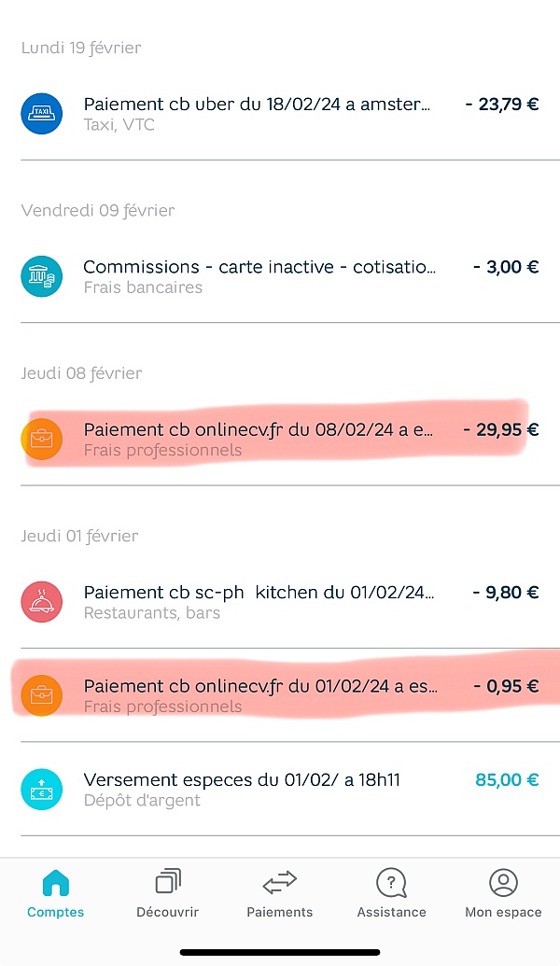The image size is (560, 966).
Task: Switch to the Découvrir tab
Action: (x=168, y=893)
